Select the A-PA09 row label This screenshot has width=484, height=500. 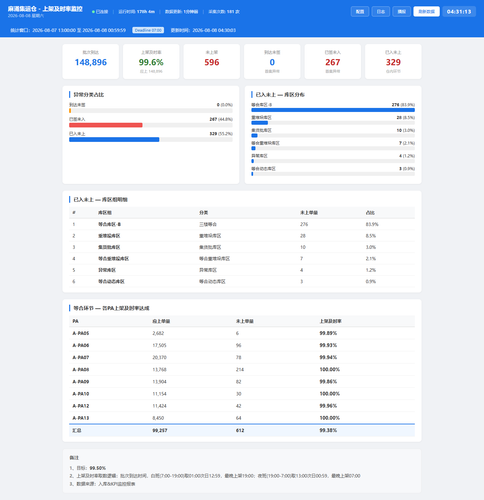(81, 382)
